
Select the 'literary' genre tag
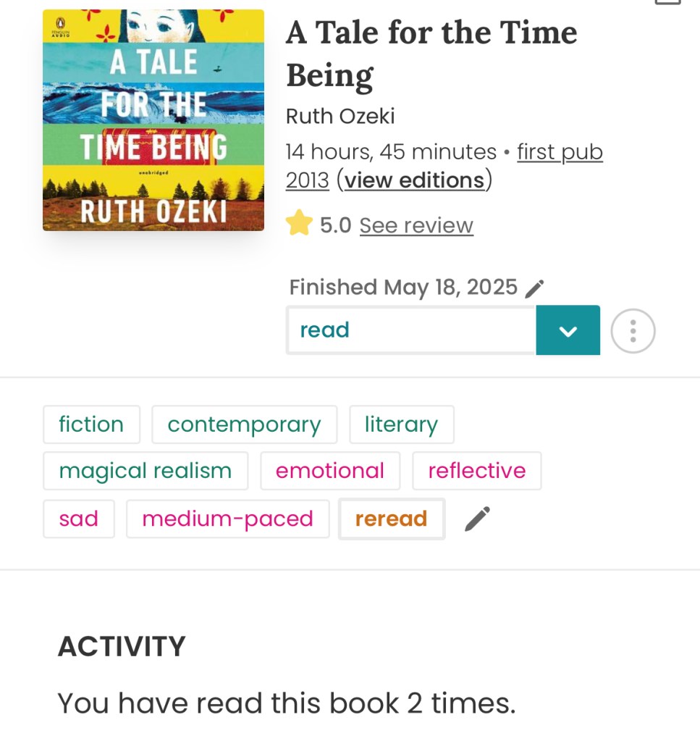pyautogui.click(x=401, y=424)
